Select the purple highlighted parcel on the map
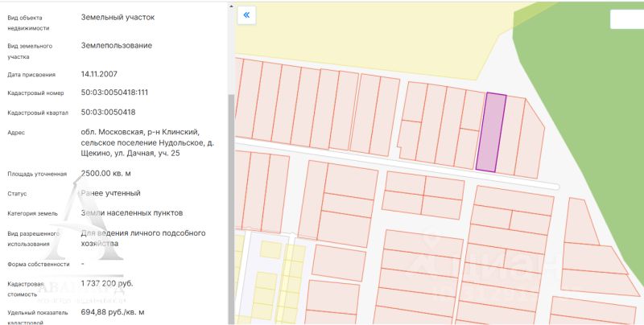Image resolution: width=644 pixels, height=325 pixels. pos(490,133)
